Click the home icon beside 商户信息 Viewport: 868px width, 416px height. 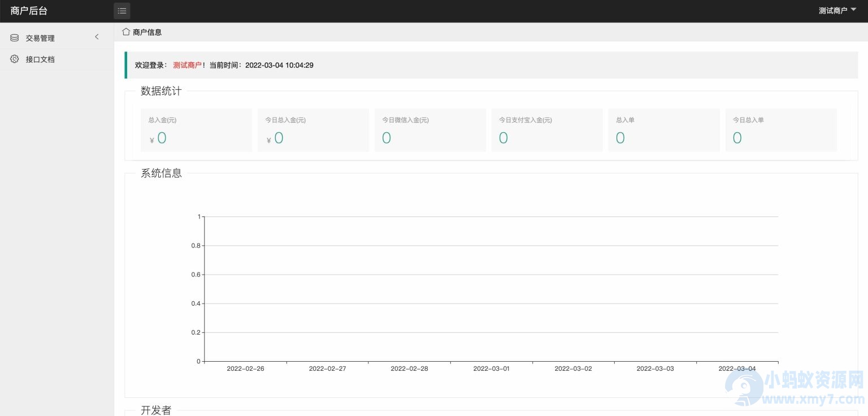click(126, 32)
